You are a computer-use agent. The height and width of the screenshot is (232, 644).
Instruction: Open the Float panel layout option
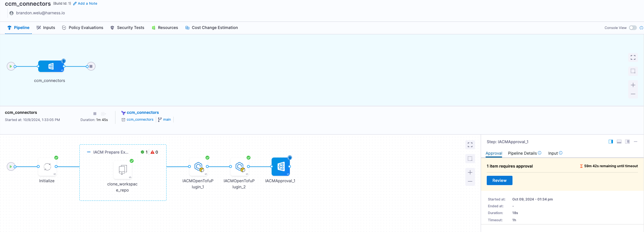point(627,142)
